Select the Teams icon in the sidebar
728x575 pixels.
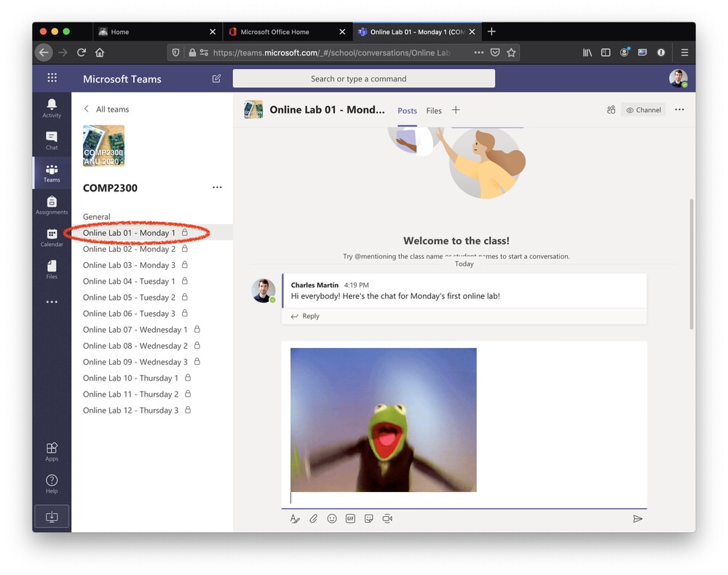pos(52,173)
